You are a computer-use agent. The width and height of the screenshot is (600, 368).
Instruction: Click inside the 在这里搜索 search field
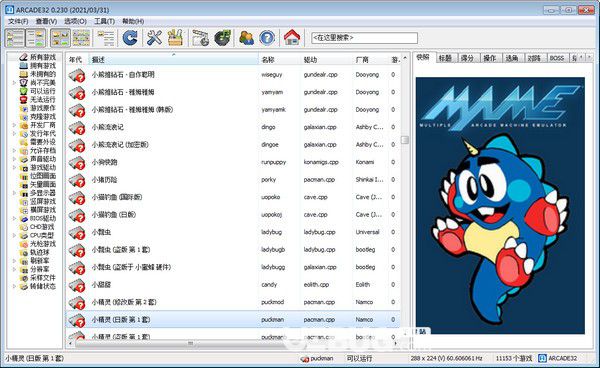click(364, 38)
